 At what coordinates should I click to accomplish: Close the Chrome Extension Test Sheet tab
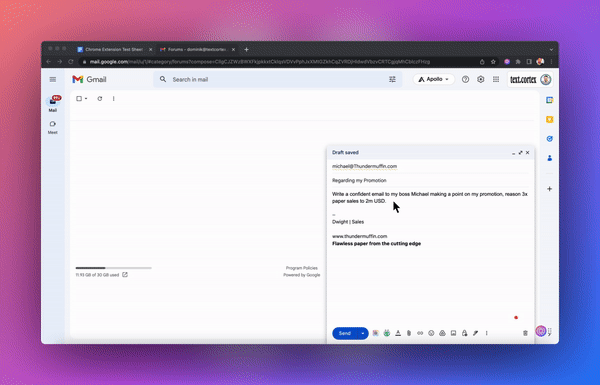[x=150, y=50]
